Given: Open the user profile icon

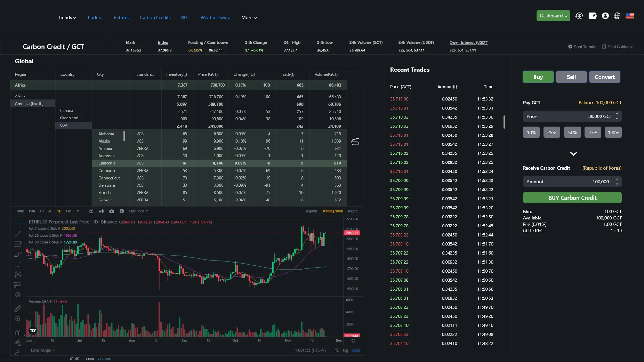Looking at the screenshot, I should click(x=605, y=16).
